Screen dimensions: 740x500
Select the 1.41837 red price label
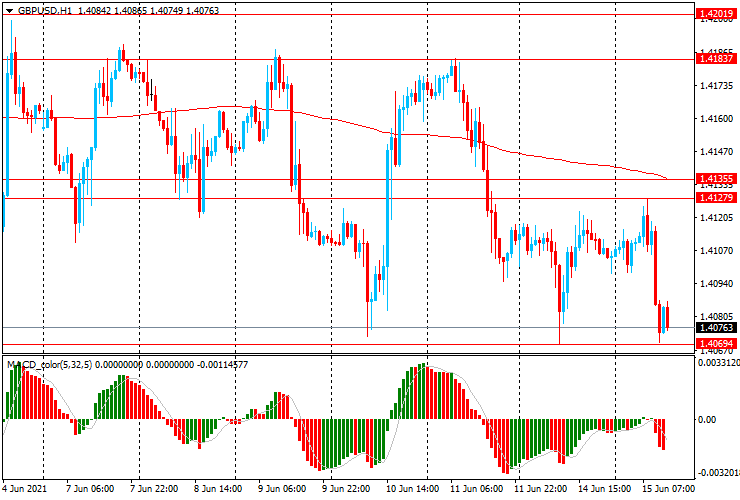(716, 59)
